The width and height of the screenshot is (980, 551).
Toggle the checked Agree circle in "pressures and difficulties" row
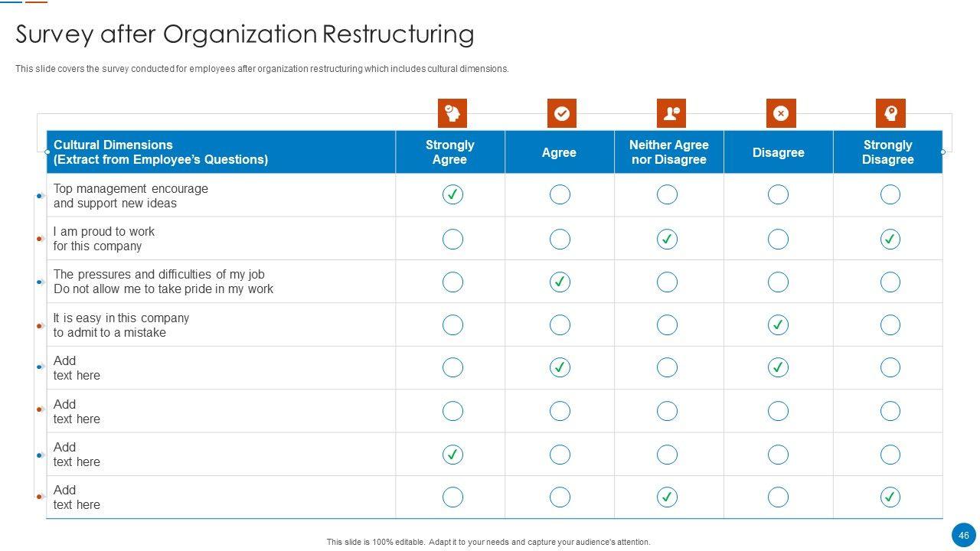[x=560, y=282]
